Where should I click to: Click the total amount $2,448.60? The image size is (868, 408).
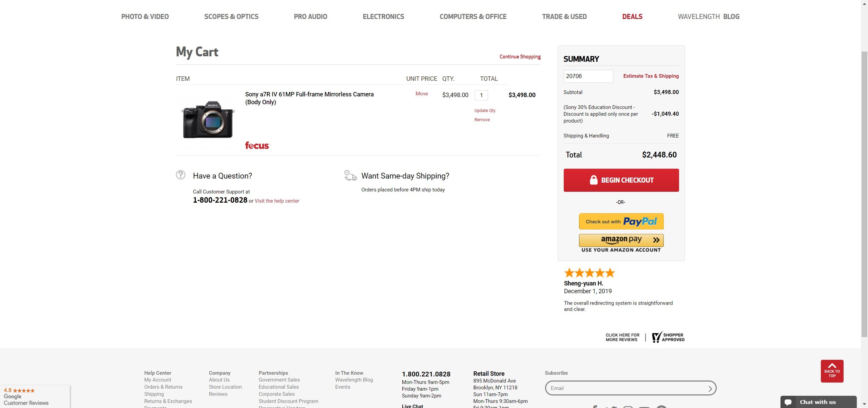click(x=659, y=155)
